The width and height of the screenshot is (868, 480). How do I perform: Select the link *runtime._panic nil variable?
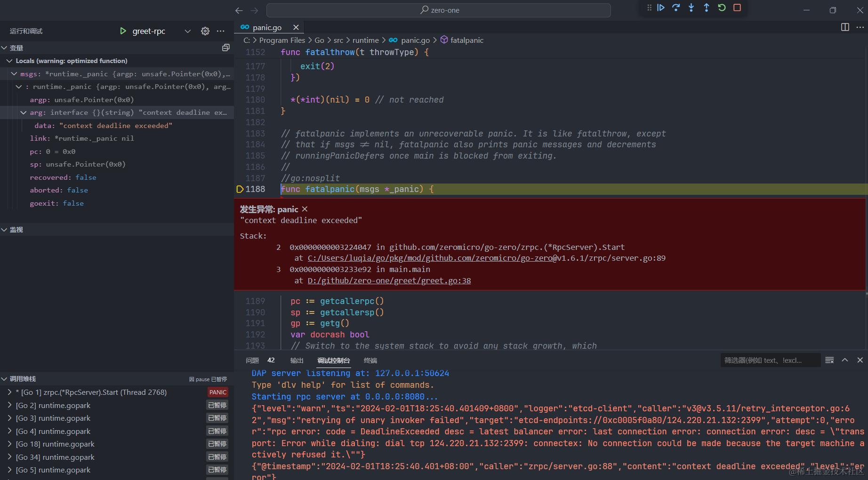pyautogui.click(x=117, y=138)
